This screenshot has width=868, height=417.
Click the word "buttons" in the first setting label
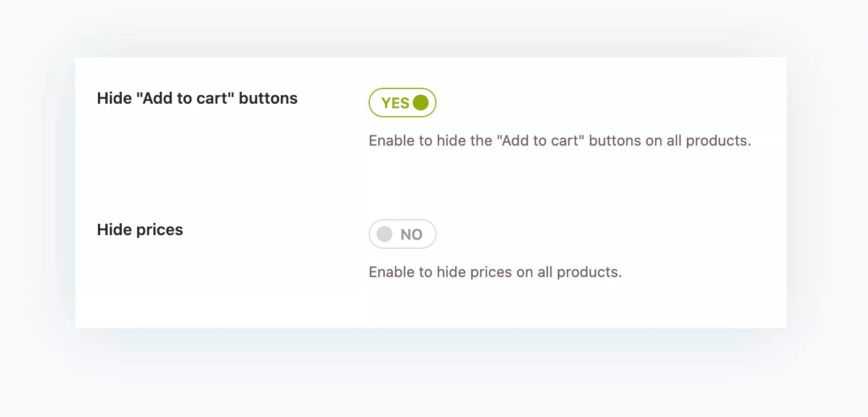(268, 98)
